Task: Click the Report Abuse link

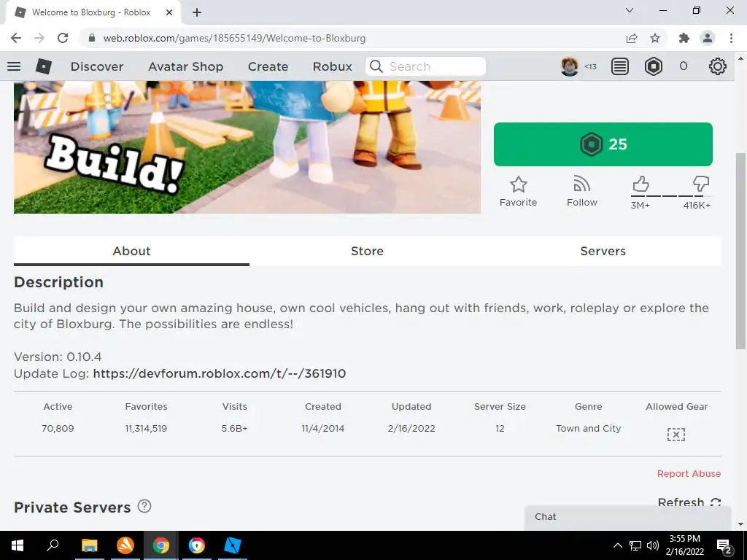Action: pyautogui.click(x=689, y=473)
